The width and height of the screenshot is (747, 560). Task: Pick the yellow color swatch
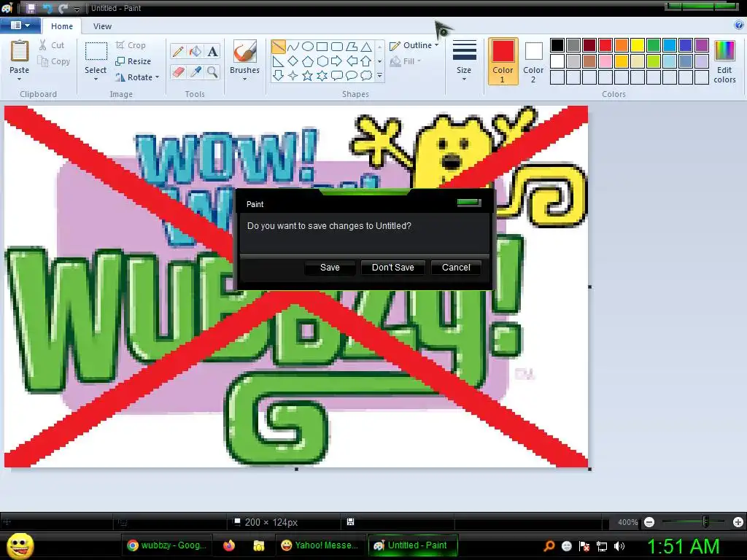click(638, 45)
